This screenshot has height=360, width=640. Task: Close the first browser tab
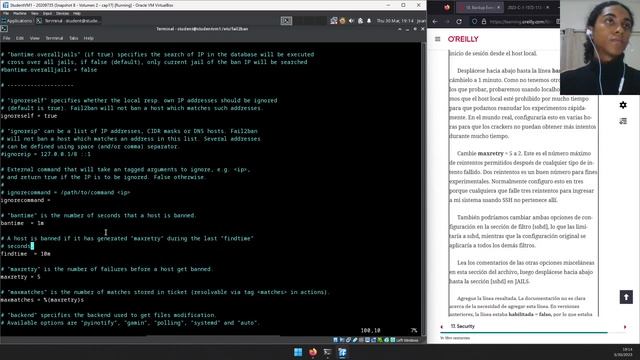point(498,7)
